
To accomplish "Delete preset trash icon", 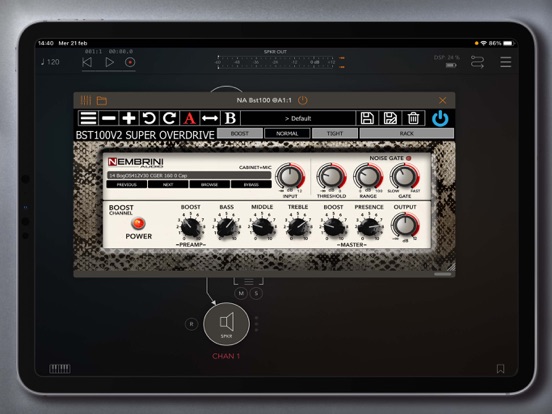I will point(413,118).
